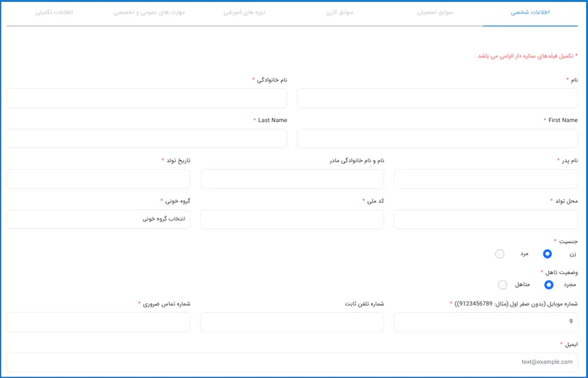Focus the ایمیل field with text@example.com placeholder
588x378 pixels.
292,362
